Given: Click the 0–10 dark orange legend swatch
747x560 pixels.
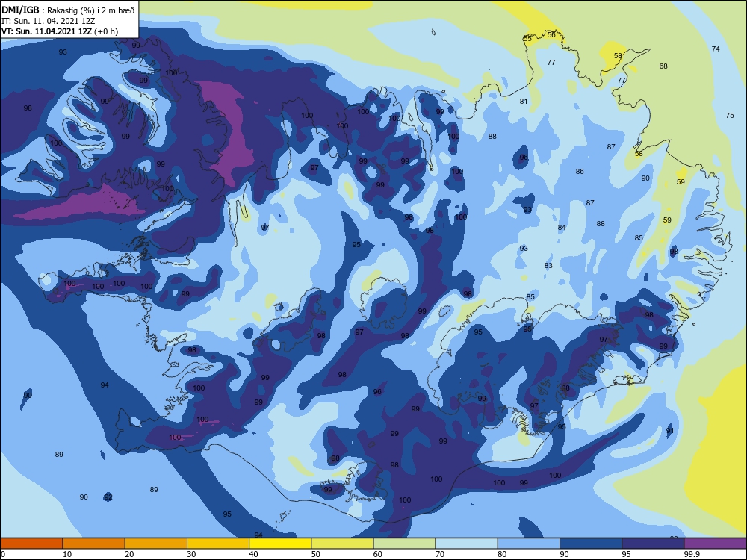Looking at the screenshot, I should tap(31, 544).
